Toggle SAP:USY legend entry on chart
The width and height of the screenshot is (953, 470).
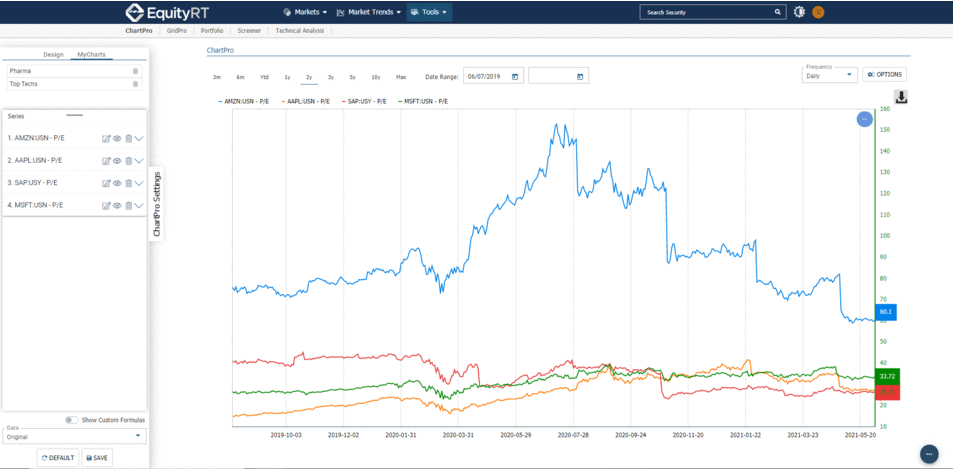point(362,102)
